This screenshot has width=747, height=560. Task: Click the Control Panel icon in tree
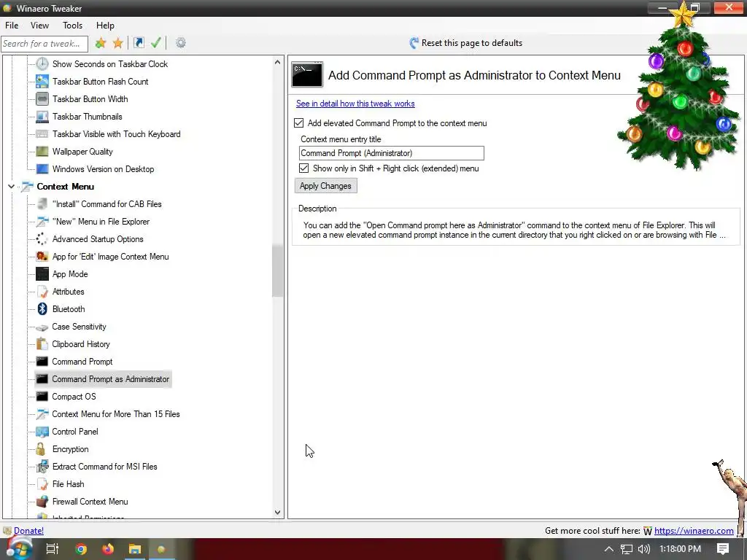pyautogui.click(x=42, y=432)
